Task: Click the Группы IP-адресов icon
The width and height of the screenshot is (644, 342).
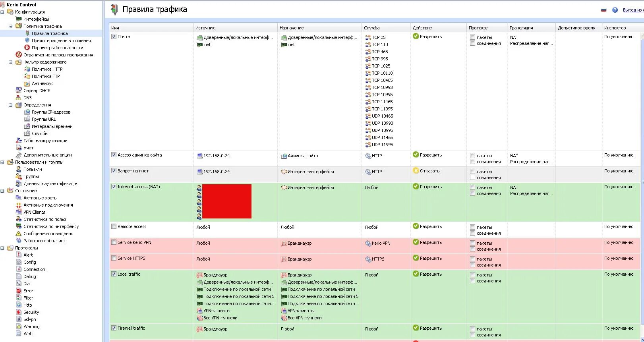Action: click(27, 112)
